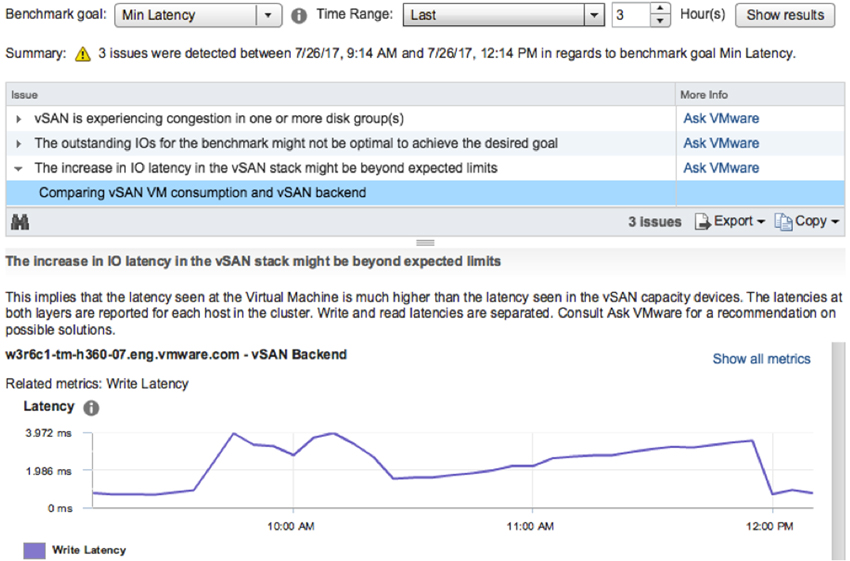Click the Issue column header
This screenshot has width=850, height=561.
(x=340, y=95)
